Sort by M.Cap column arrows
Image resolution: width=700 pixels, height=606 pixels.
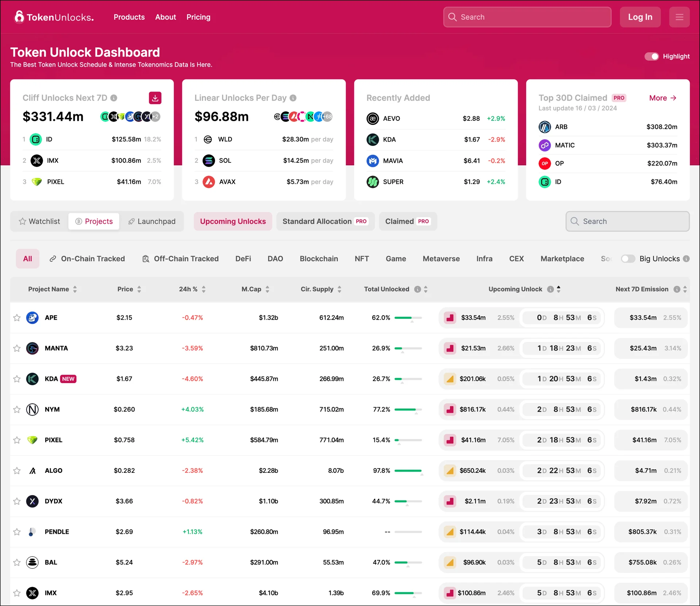pos(267,289)
